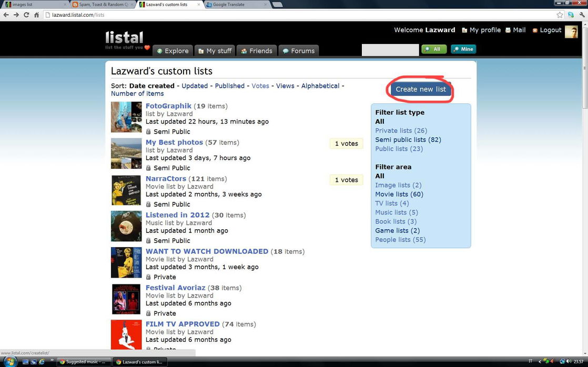Click the listal search input field
588x367 pixels.
[390, 49]
